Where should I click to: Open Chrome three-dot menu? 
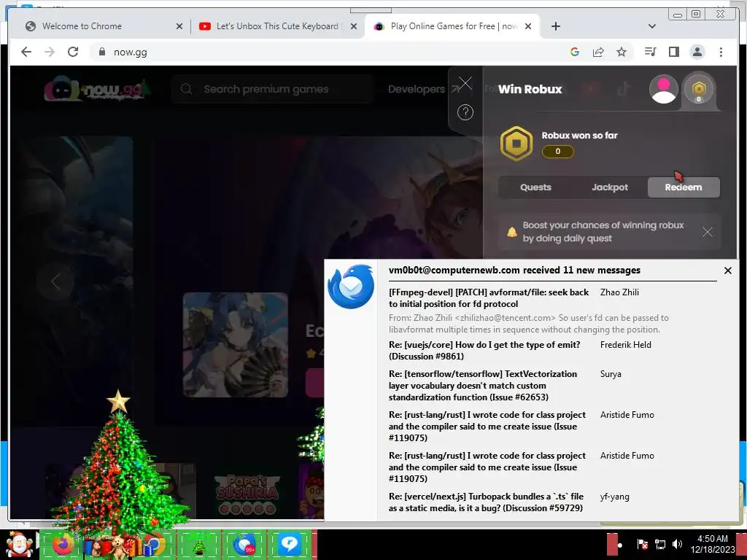721,52
